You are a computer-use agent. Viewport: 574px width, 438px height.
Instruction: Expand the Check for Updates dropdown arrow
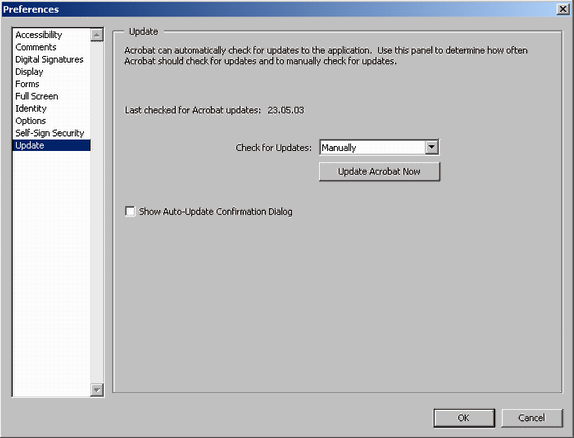pyautogui.click(x=432, y=147)
